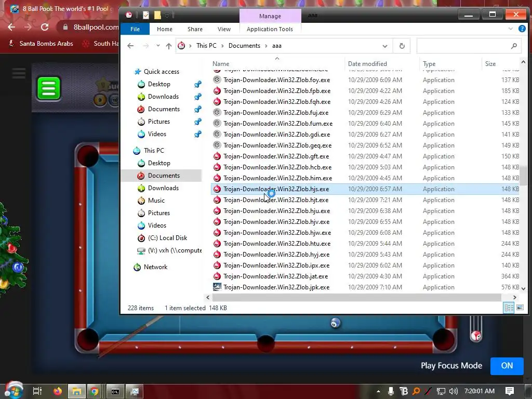Select Network in navigation pane
The image size is (532, 399).
(x=155, y=267)
